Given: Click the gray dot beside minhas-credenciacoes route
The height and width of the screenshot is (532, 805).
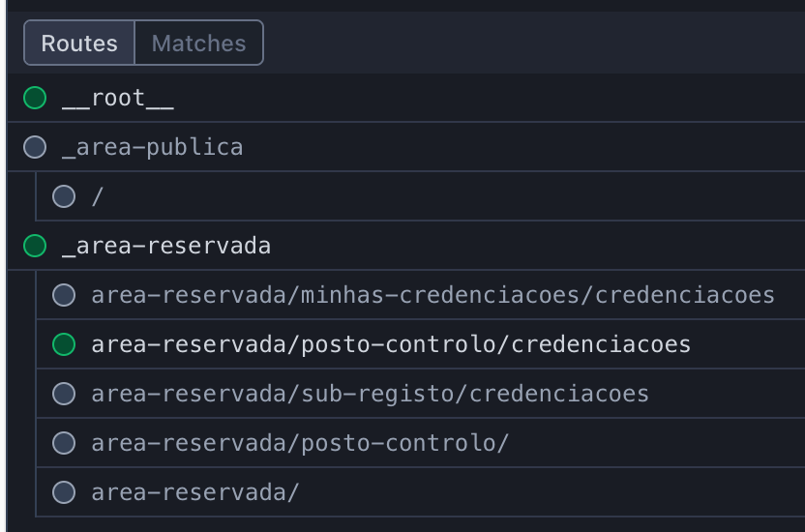Looking at the screenshot, I should tap(64, 295).
